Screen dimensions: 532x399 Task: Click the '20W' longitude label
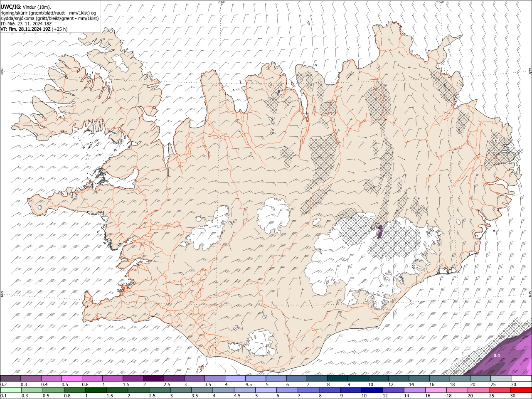pyautogui.click(x=221, y=2)
